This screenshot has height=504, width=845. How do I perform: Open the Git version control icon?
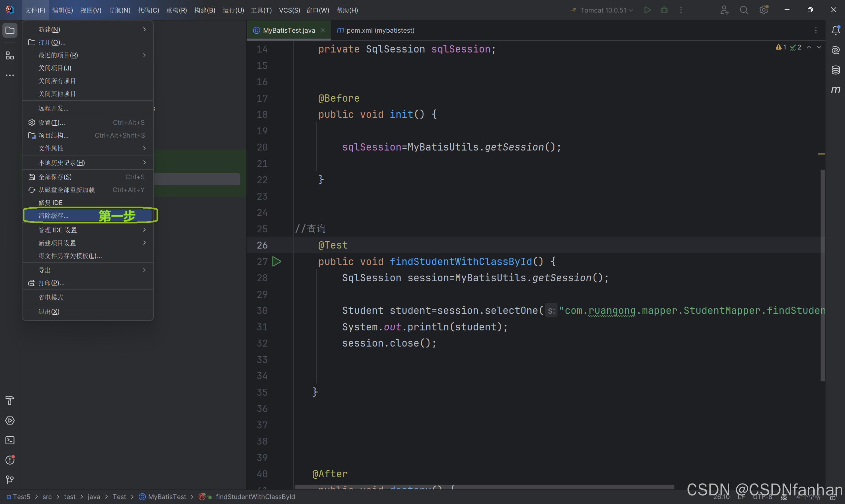coord(10,480)
